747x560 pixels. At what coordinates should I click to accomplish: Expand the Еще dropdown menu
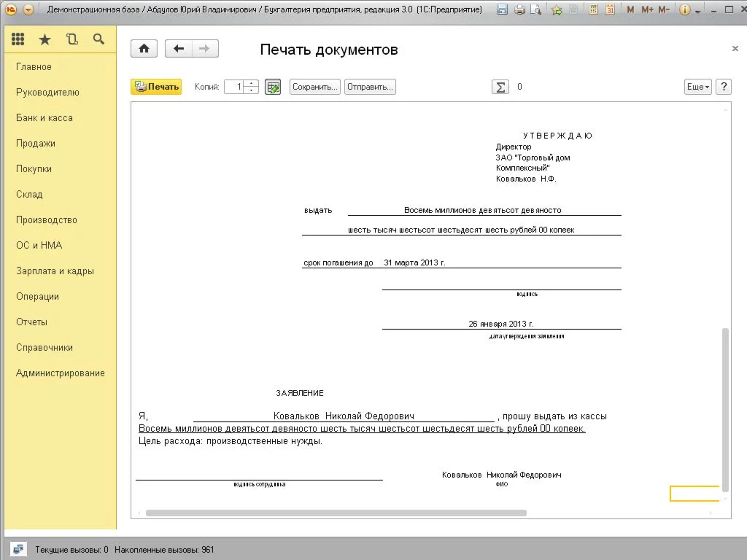click(x=697, y=87)
